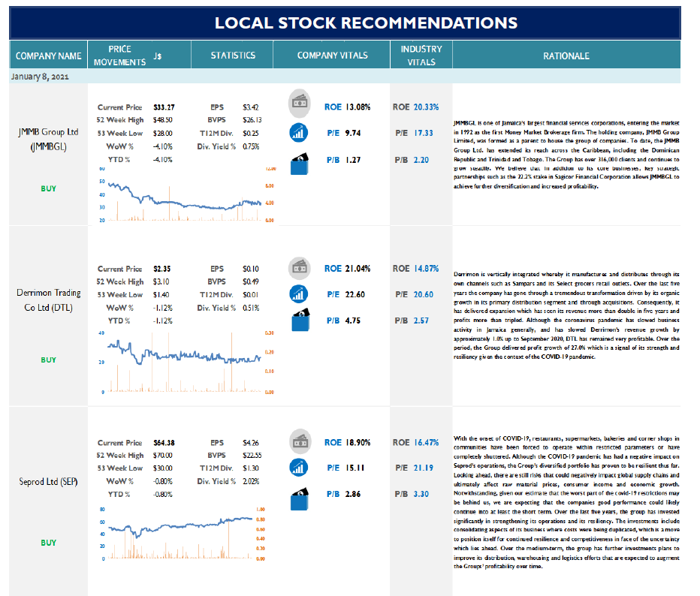
Task: Click the dividend yield value 0.51%
Action: (251, 308)
